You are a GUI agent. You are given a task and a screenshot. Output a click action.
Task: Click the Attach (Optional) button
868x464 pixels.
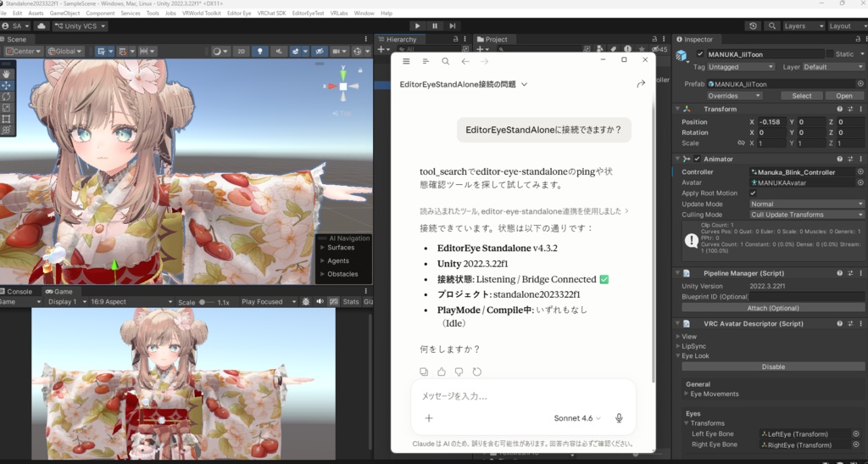click(x=773, y=309)
